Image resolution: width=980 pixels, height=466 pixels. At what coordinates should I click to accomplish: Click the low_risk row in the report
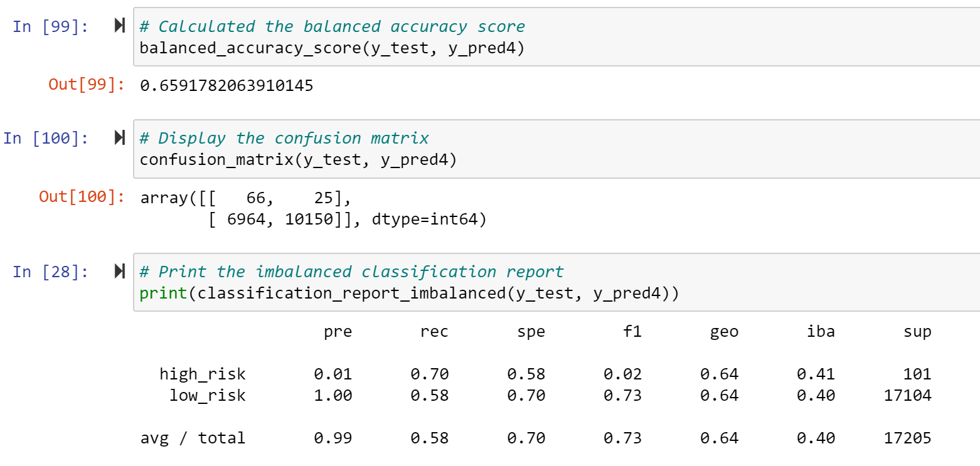coord(439,395)
